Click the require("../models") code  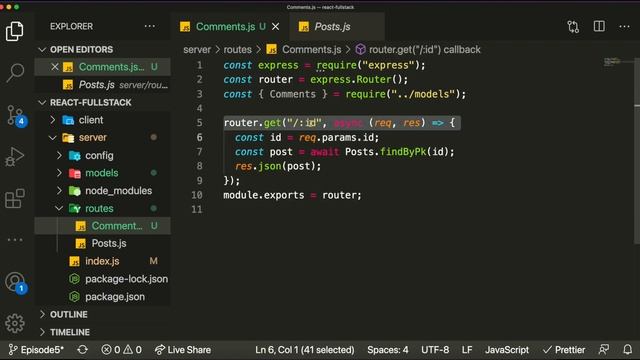click(x=405, y=94)
